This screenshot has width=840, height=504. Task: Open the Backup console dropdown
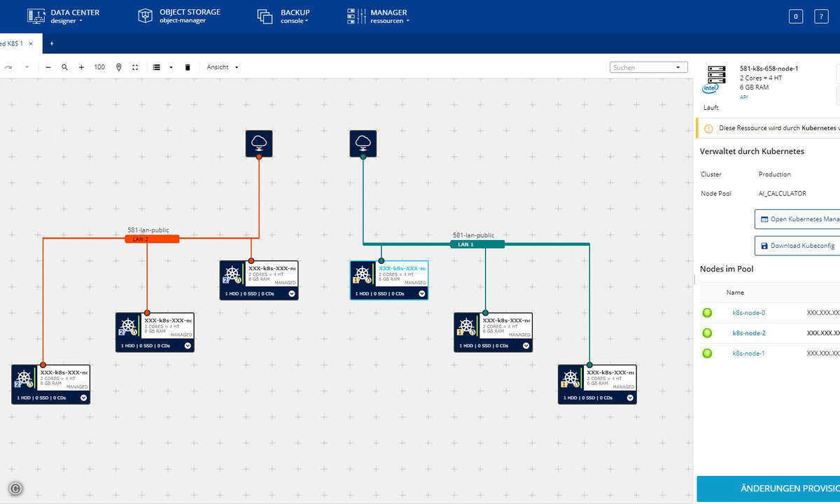tap(306, 21)
